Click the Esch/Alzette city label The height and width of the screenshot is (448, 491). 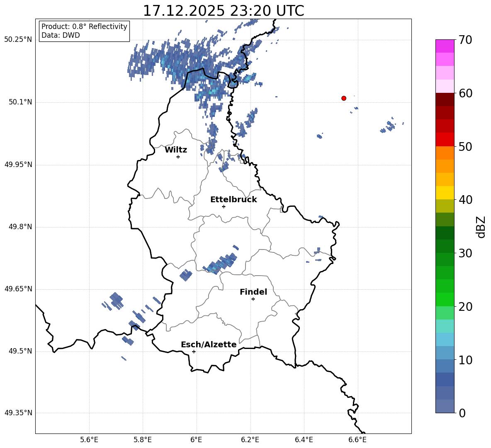[x=209, y=344]
